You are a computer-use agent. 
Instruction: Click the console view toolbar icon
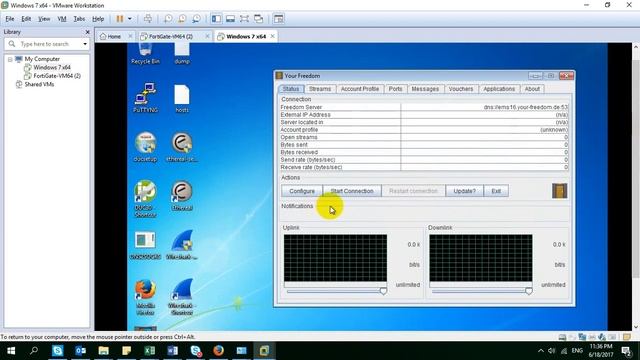(278, 19)
